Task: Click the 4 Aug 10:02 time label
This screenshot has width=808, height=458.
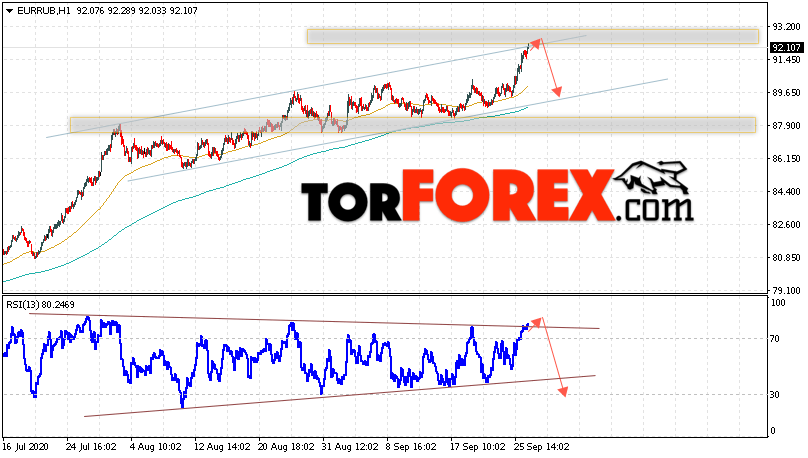Action: 156,447
